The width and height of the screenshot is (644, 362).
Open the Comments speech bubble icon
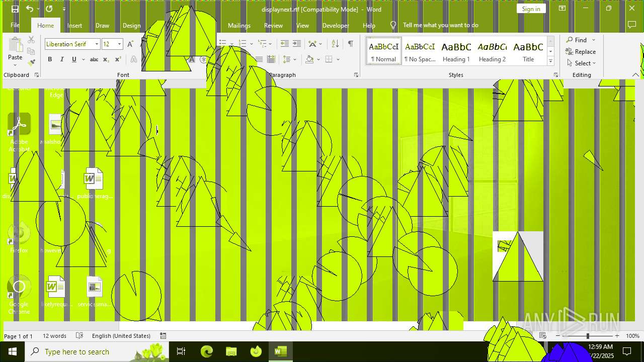[632, 25]
